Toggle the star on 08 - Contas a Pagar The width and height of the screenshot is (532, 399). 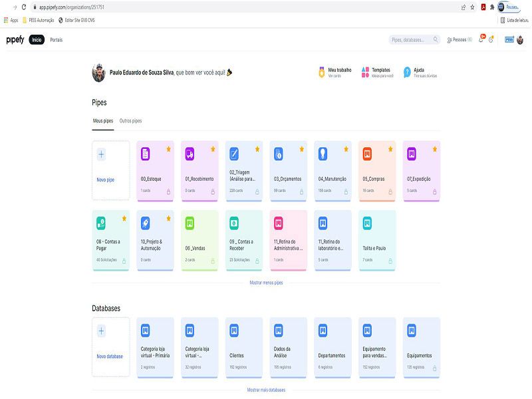pyautogui.click(x=124, y=218)
